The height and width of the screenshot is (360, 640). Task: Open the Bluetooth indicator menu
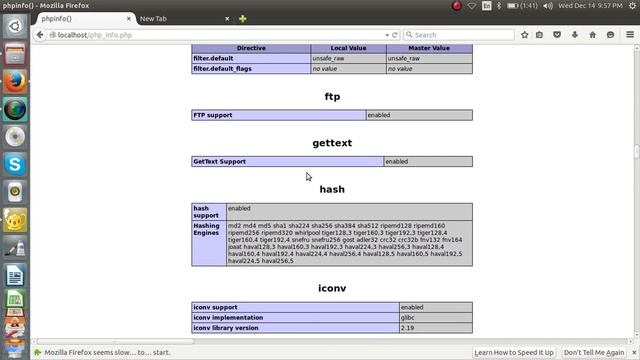click(x=499, y=6)
